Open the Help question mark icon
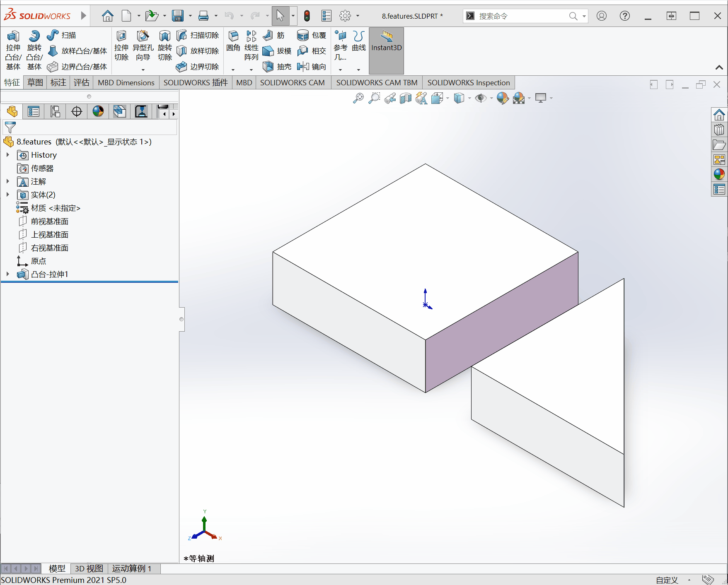This screenshot has width=728, height=585. [625, 16]
